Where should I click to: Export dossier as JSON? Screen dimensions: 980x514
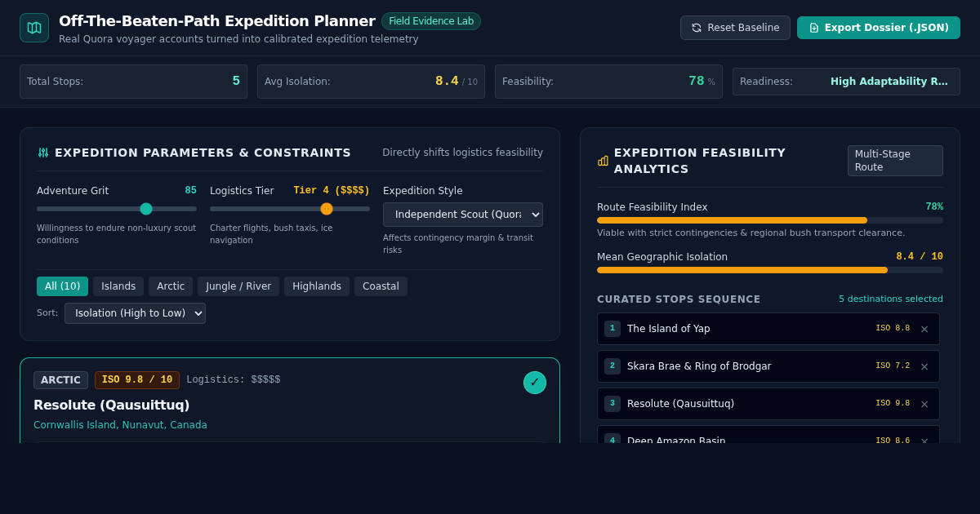pos(879,28)
